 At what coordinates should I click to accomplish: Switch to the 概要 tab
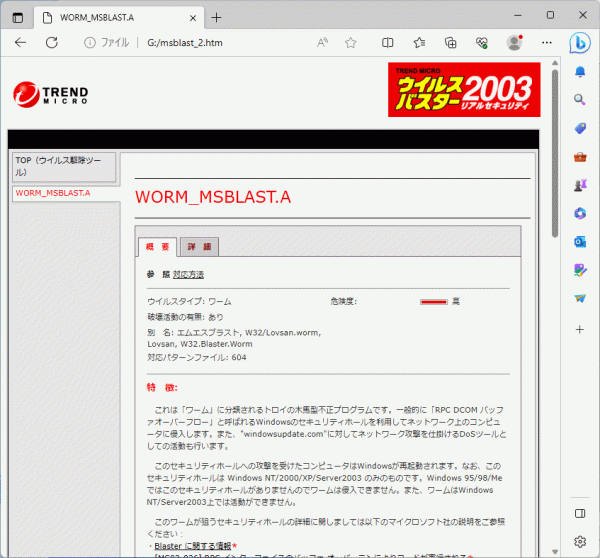click(157, 247)
